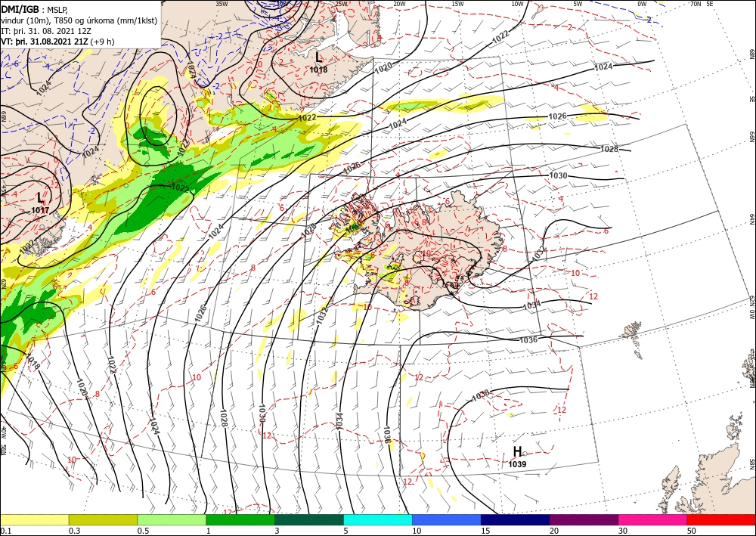This screenshot has height=536, width=756.
Task: Click the legend value 50
Action: (x=692, y=531)
